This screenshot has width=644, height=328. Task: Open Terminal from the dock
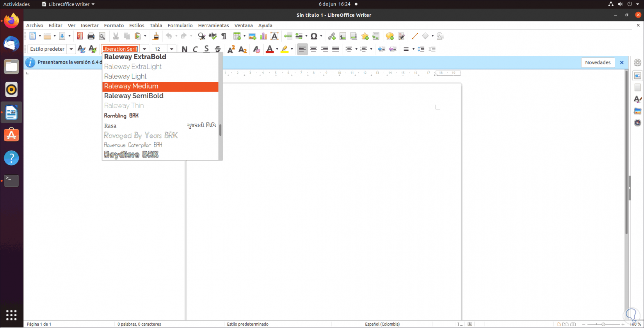(11, 181)
